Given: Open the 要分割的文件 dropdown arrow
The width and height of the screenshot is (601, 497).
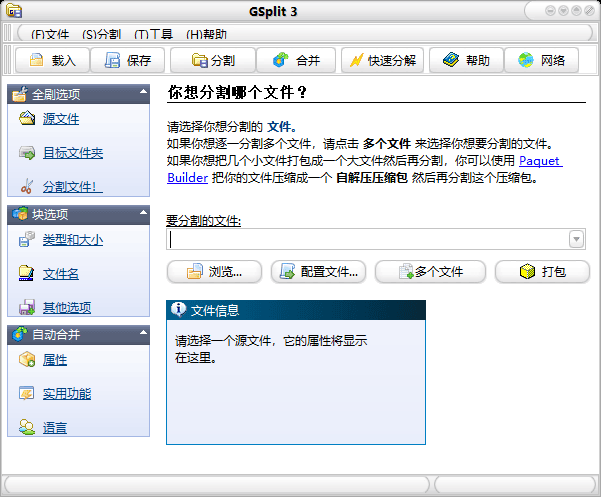Looking at the screenshot, I should (576, 239).
